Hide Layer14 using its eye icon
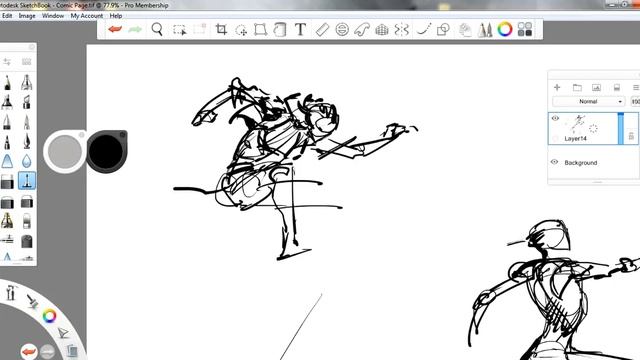 (555, 118)
